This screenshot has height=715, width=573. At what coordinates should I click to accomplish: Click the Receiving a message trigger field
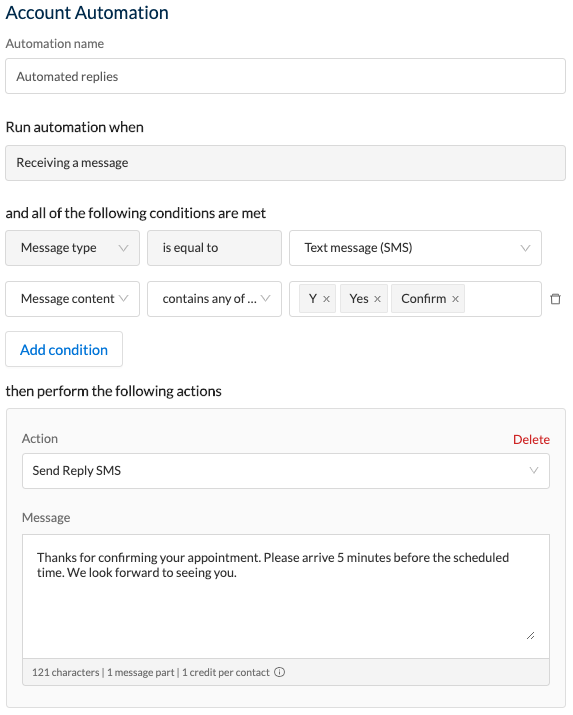285,163
